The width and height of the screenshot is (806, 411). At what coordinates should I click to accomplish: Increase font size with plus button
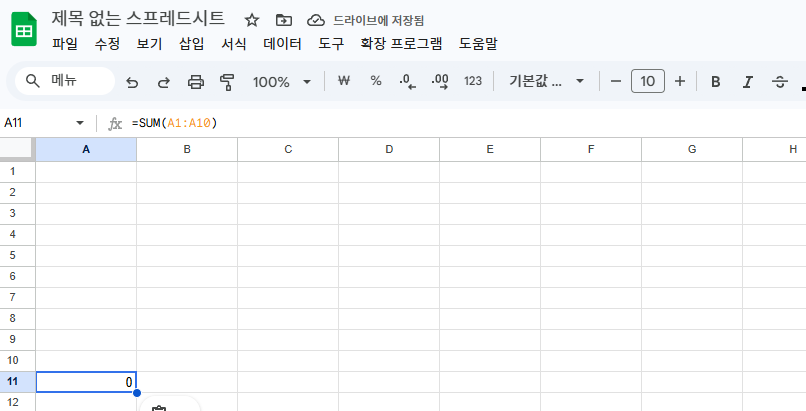tap(680, 81)
